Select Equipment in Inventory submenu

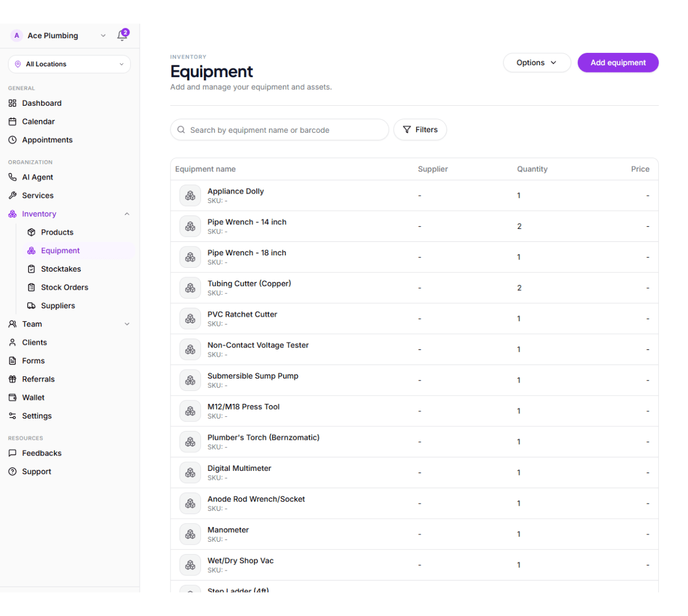point(60,251)
